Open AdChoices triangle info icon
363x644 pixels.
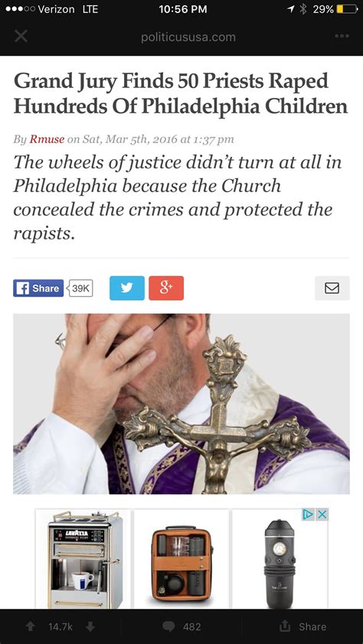(x=309, y=514)
